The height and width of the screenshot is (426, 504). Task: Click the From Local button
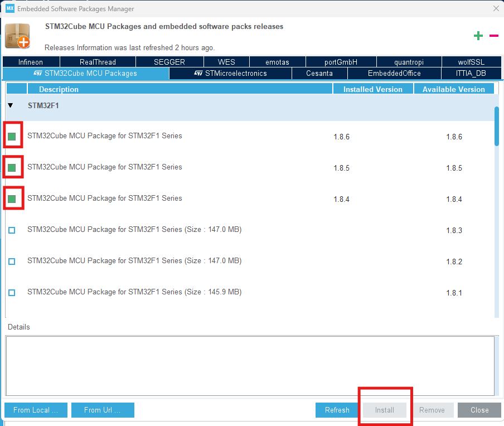tap(36, 410)
